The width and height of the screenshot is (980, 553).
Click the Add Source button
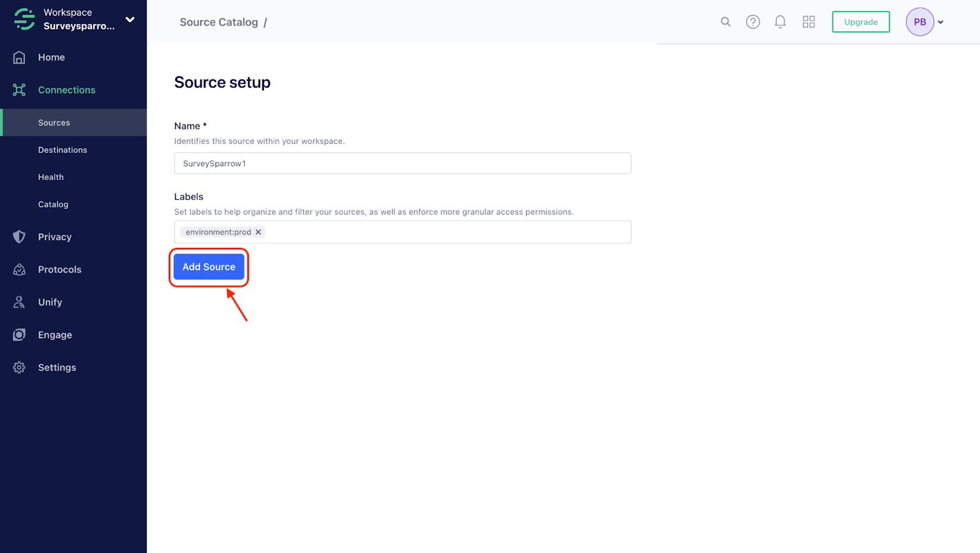pos(209,267)
